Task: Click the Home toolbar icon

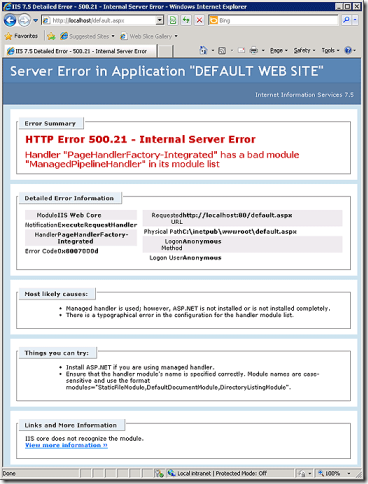Action: click(203, 50)
